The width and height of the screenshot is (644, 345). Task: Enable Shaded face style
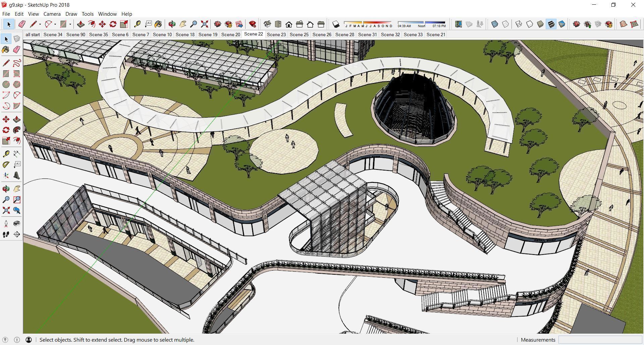click(540, 24)
